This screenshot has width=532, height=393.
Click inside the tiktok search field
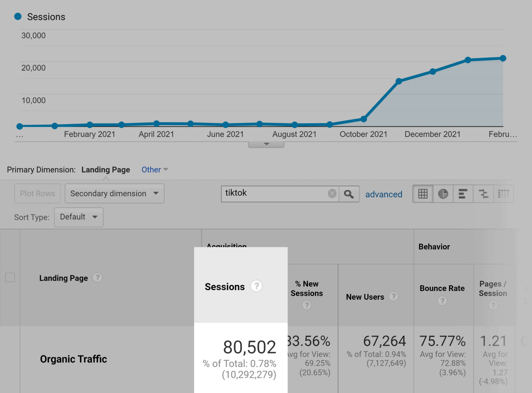point(276,193)
